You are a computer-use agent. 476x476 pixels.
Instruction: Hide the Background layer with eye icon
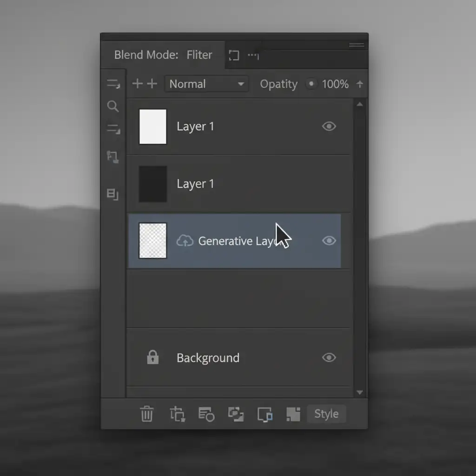click(x=329, y=357)
